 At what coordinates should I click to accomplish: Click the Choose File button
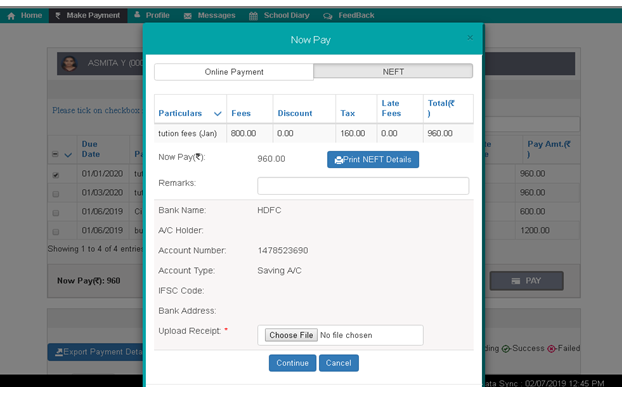291,335
